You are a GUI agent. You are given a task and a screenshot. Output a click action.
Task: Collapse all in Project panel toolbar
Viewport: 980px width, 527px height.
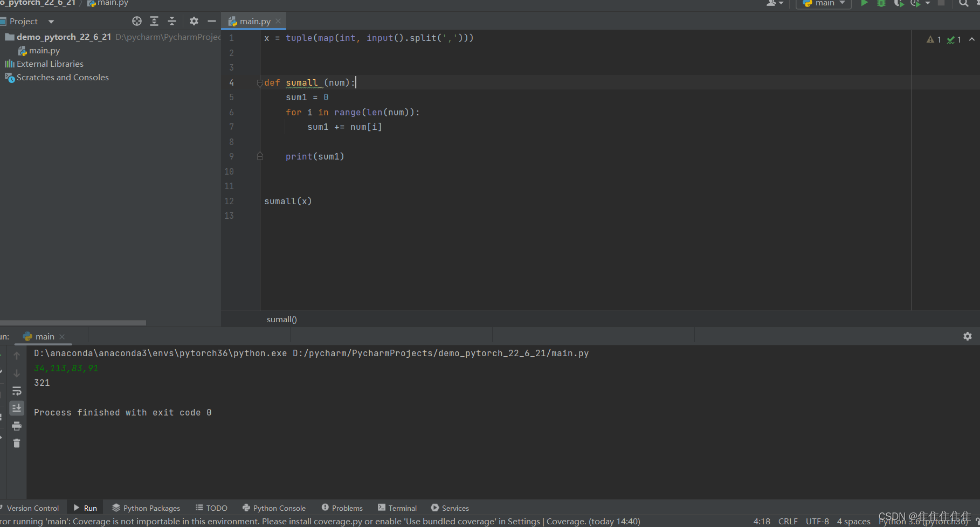coord(172,21)
